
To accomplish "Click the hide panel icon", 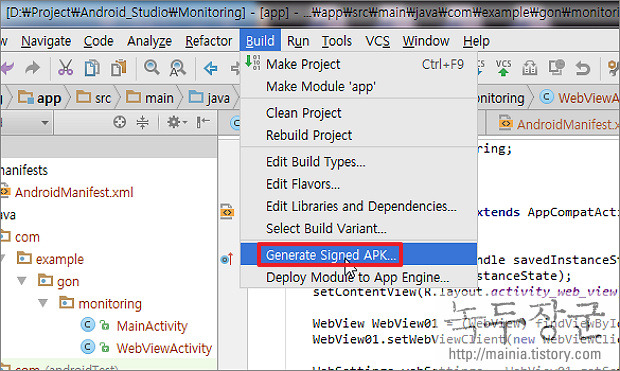I will click(203, 122).
